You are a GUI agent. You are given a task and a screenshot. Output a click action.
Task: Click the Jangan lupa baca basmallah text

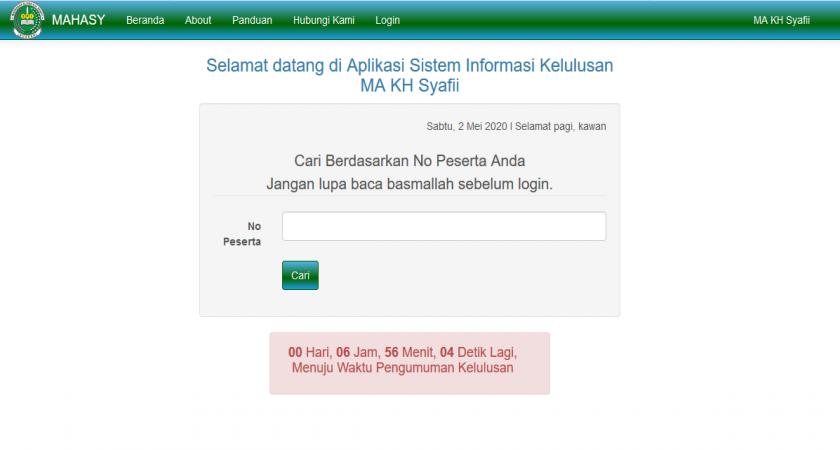point(409,184)
